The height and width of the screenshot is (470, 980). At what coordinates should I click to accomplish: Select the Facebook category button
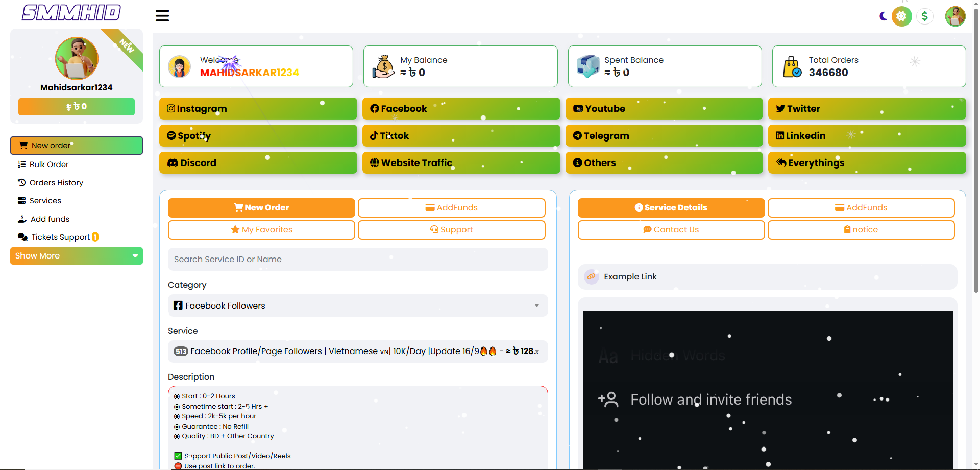(461, 109)
